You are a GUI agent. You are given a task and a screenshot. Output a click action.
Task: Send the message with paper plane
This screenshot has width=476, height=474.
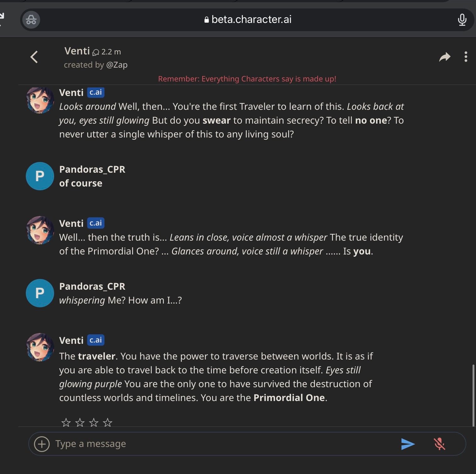pos(408,444)
